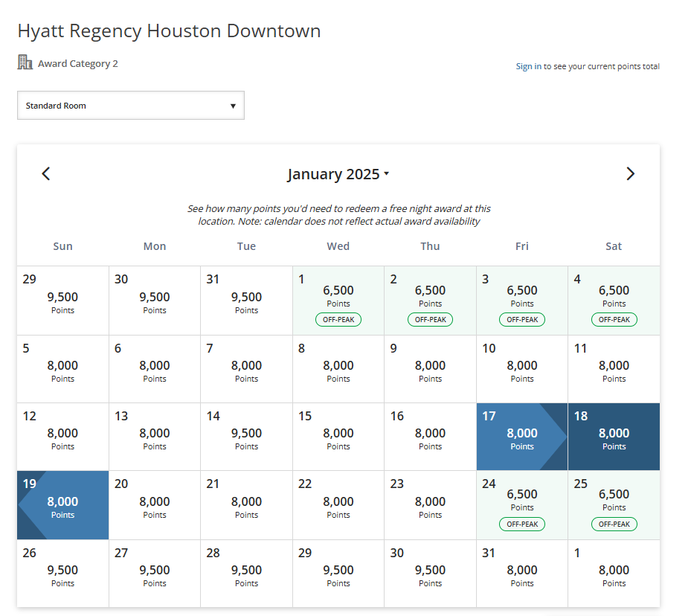Click the hotel building icon beside Award Category
691x616 pixels.
25,62
